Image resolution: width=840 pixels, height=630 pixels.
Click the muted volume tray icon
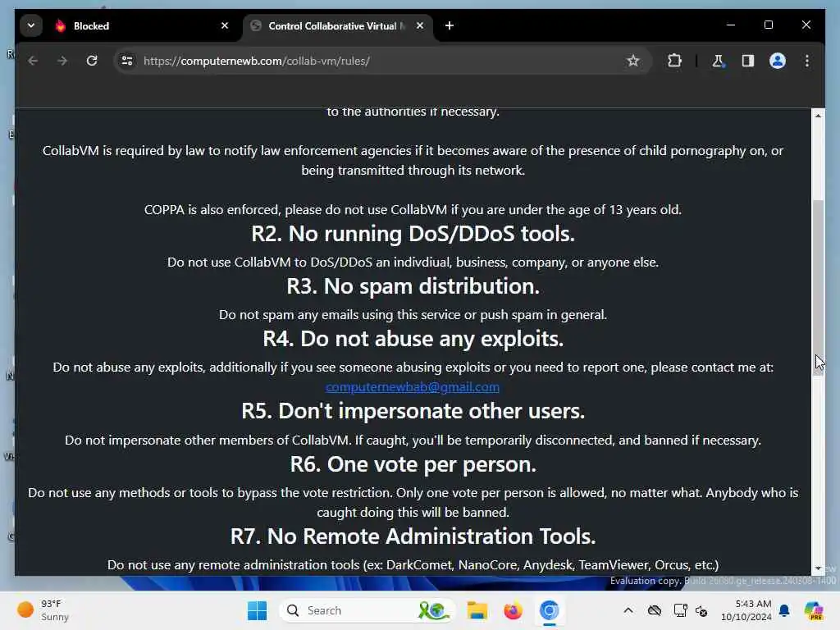(x=701, y=610)
